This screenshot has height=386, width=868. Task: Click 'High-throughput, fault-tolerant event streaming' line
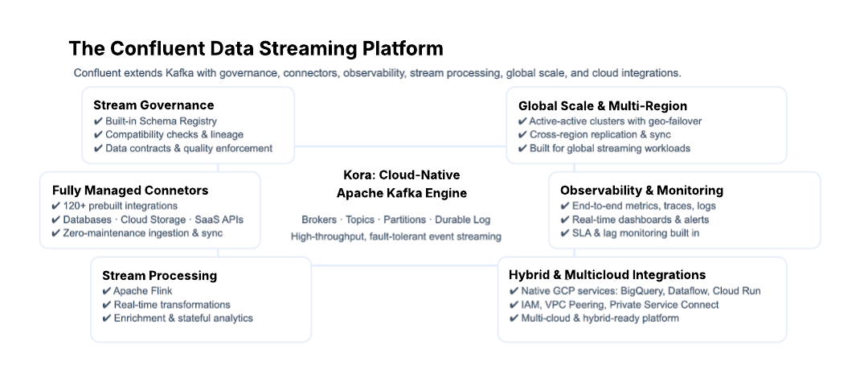[395, 236]
